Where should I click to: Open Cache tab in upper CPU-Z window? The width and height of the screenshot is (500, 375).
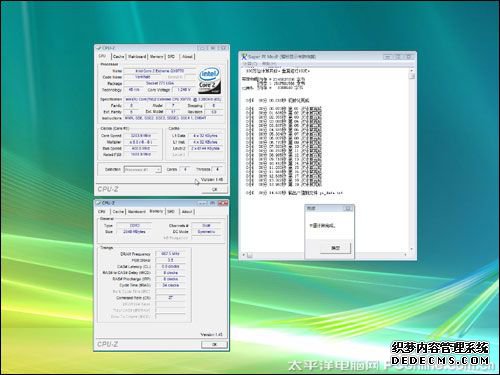118,57
